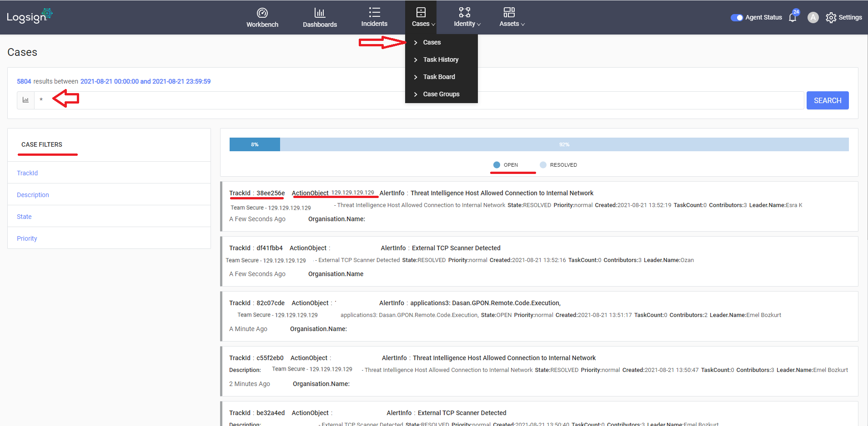This screenshot has height=426, width=868.
Task: Toggle the Agent Status switch
Action: pyautogui.click(x=737, y=17)
